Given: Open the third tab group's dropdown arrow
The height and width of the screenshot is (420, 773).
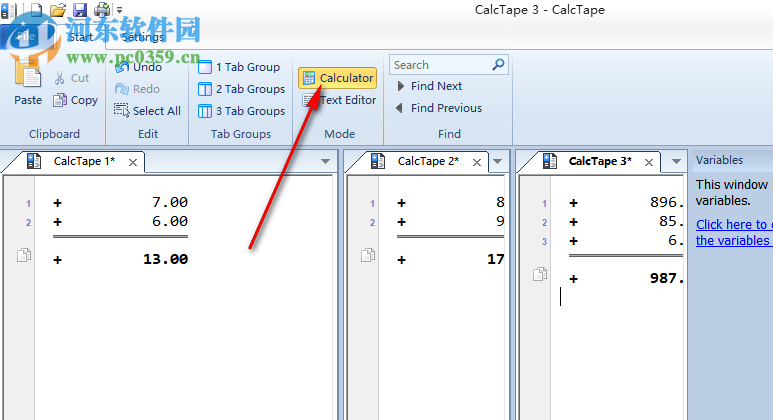Looking at the screenshot, I should coord(676,161).
